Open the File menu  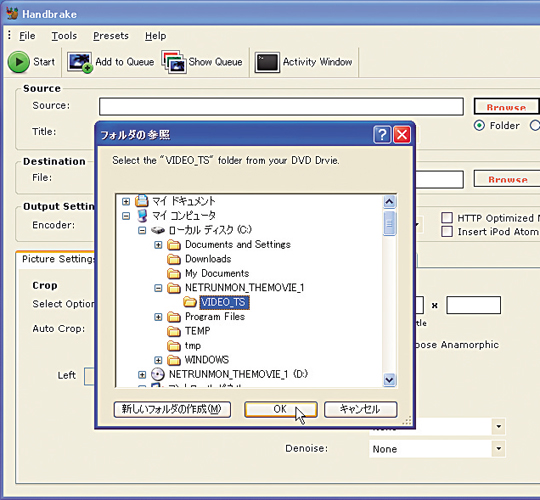27,36
